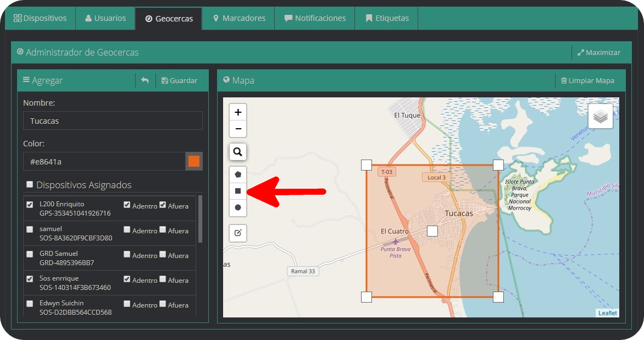The image size is (644, 340).
Task: Select the rectangle drawing tool
Action: coord(238,191)
